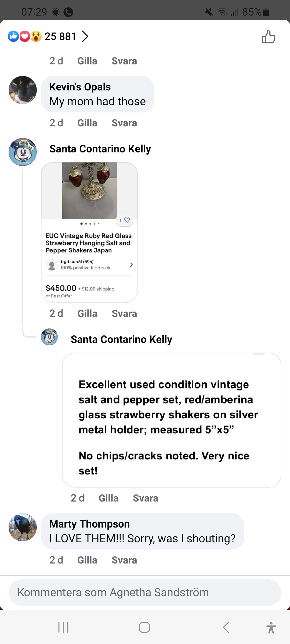
Task: Tap Svara under Marty Thompson's comment
Action: pos(124,560)
